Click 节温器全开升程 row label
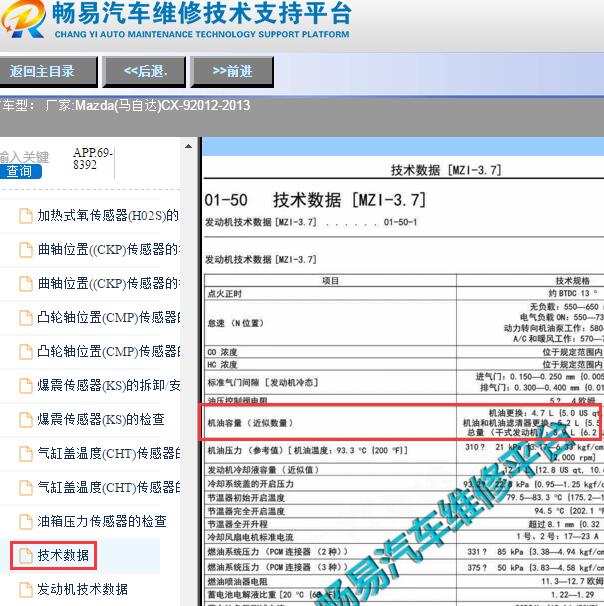 [238, 524]
